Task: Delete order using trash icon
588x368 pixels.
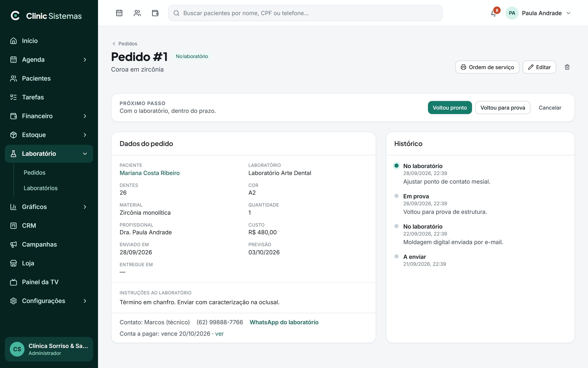Action: click(x=567, y=67)
